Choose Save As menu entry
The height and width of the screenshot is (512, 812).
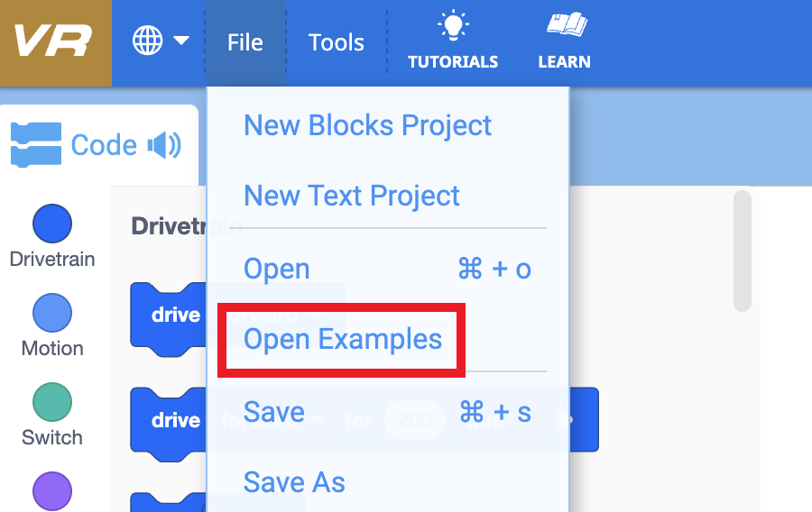click(x=294, y=482)
